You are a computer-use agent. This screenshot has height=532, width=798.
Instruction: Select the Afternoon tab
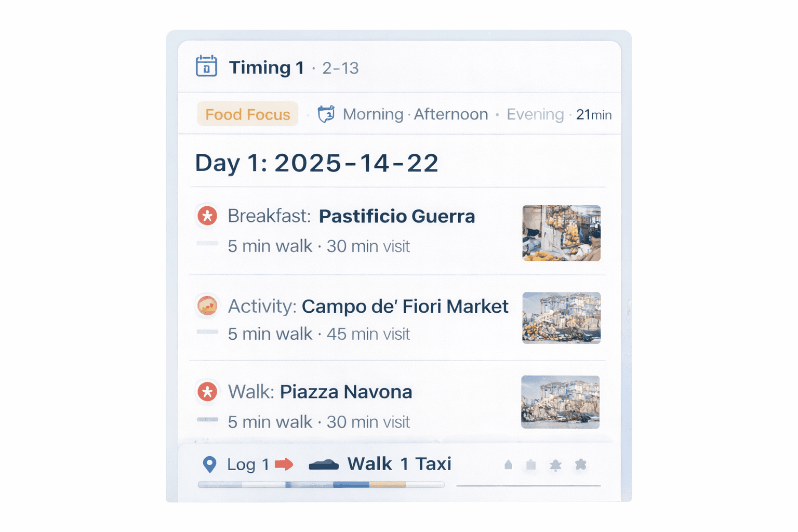tap(450, 114)
